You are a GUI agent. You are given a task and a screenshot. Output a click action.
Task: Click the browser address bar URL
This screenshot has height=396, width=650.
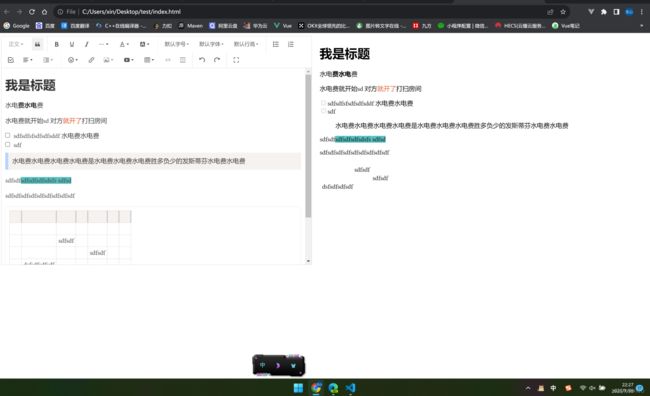(131, 12)
